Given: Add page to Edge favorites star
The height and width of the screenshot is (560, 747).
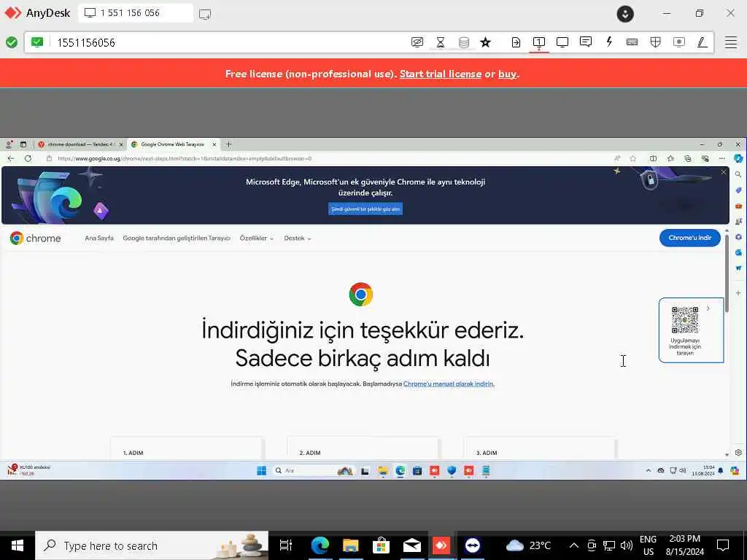Looking at the screenshot, I should point(632,158).
